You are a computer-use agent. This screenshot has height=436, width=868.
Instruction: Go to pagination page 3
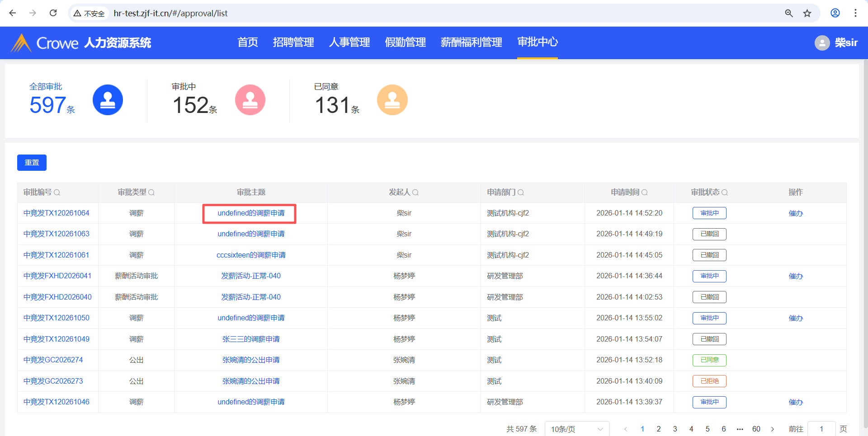(x=675, y=429)
